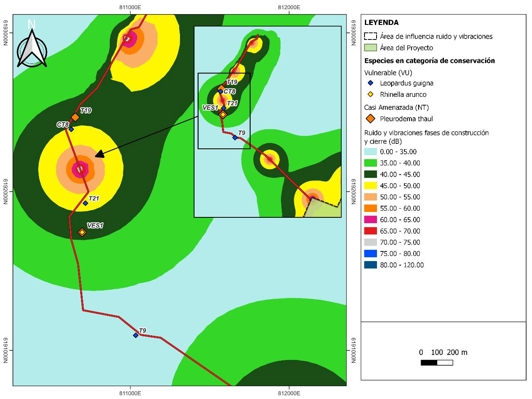Screen dimensions: 532x399
Task: Click the scale bar graphic
Action: point(437,363)
